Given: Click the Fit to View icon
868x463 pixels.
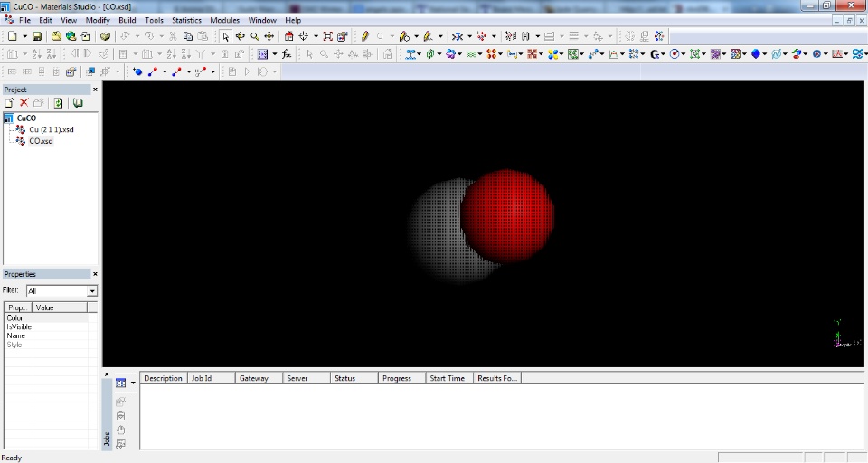Looking at the screenshot, I should point(327,36).
